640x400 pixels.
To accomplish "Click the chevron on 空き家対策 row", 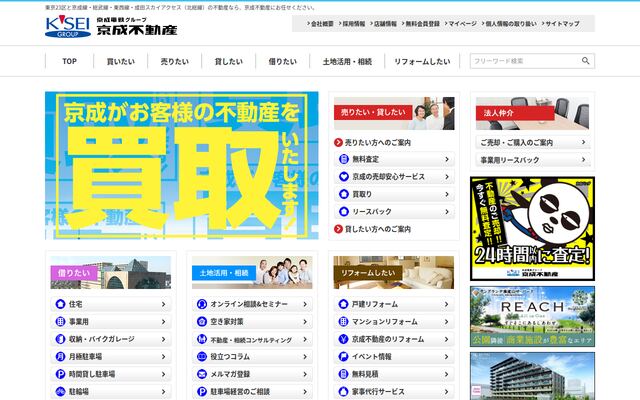I will click(x=305, y=322).
